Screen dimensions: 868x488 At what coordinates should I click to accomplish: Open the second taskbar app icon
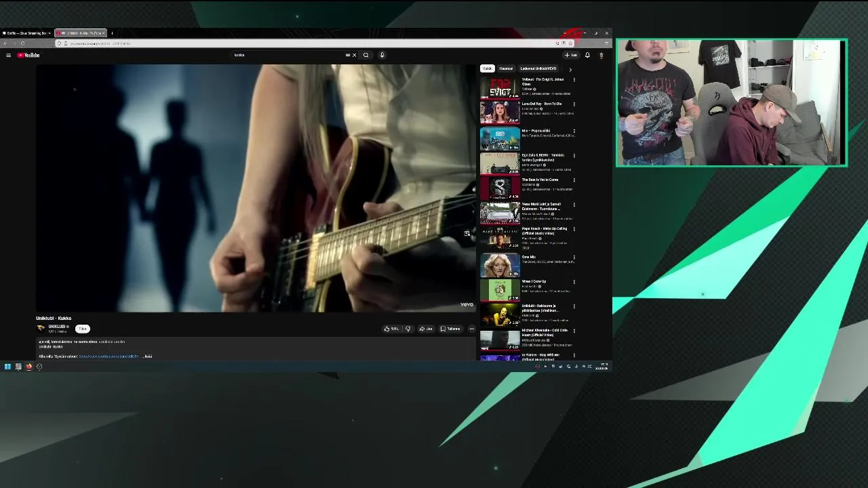pyautogui.click(x=18, y=367)
